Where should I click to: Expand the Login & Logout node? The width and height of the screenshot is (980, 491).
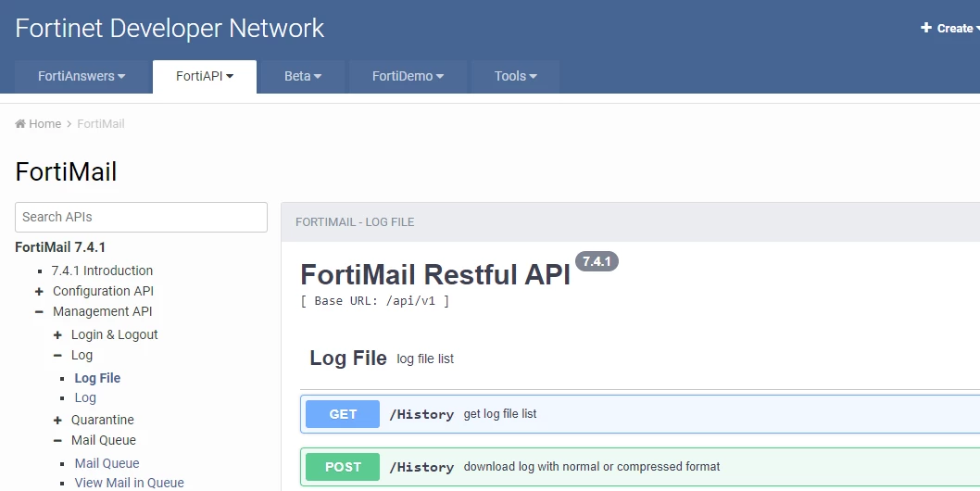pyautogui.click(x=57, y=335)
